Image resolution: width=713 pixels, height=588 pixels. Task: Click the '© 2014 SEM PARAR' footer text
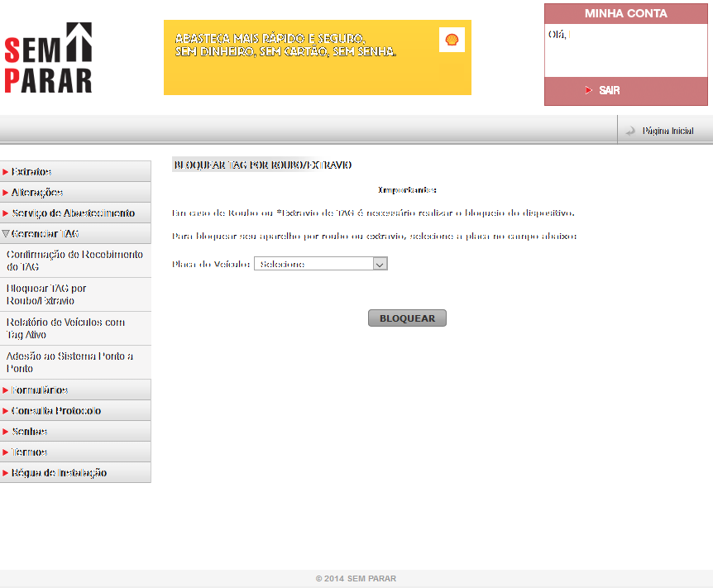(356, 578)
